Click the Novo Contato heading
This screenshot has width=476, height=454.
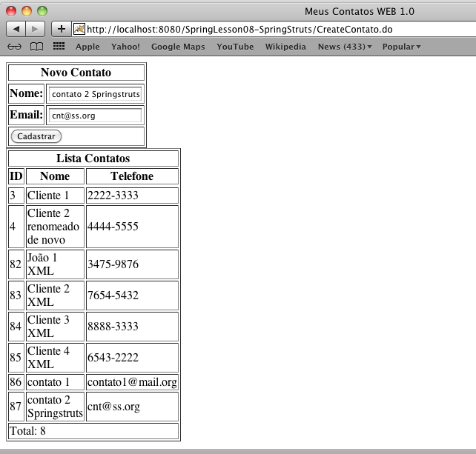(x=76, y=73)
